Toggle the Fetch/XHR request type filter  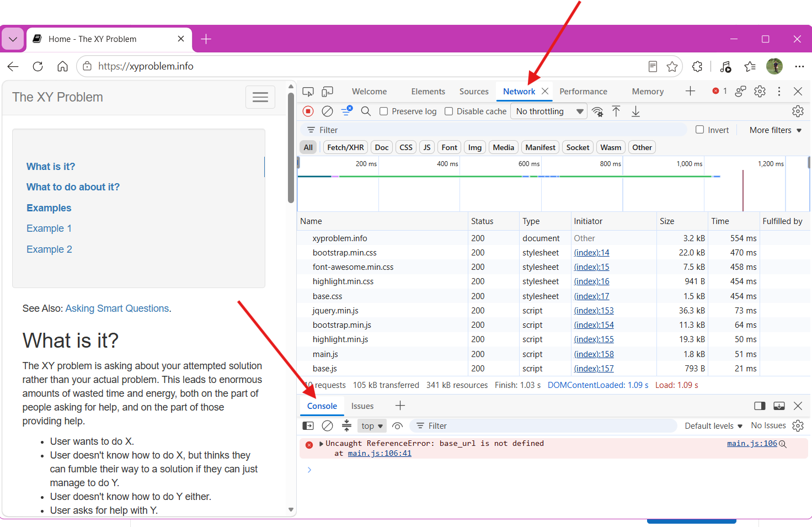tap(345, 147)
